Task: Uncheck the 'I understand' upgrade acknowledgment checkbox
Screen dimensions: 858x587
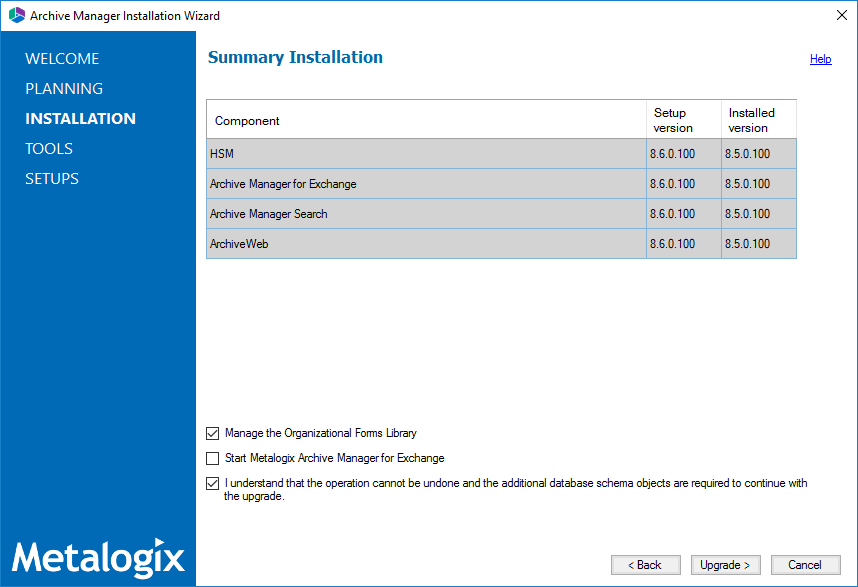Action: (212, 483)
